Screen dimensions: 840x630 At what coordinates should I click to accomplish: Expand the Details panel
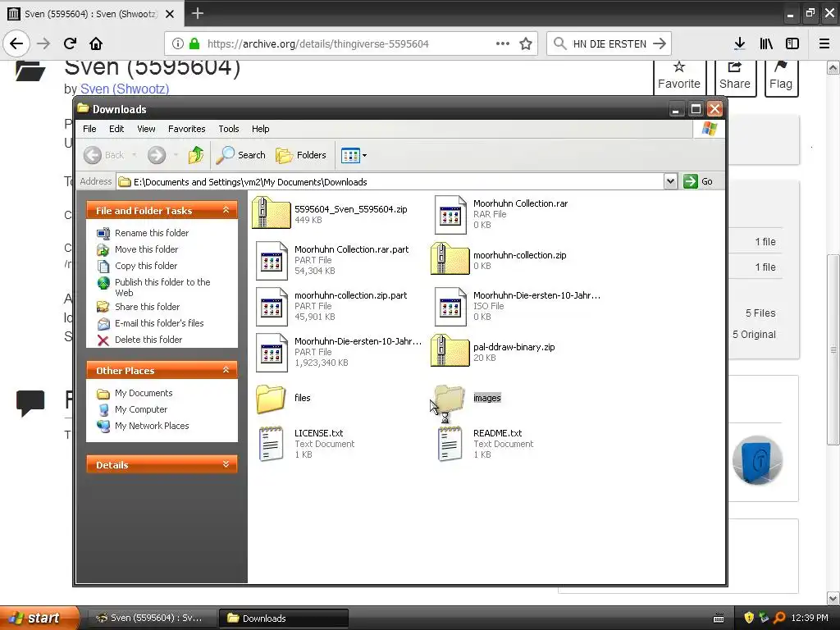point(226,464)
